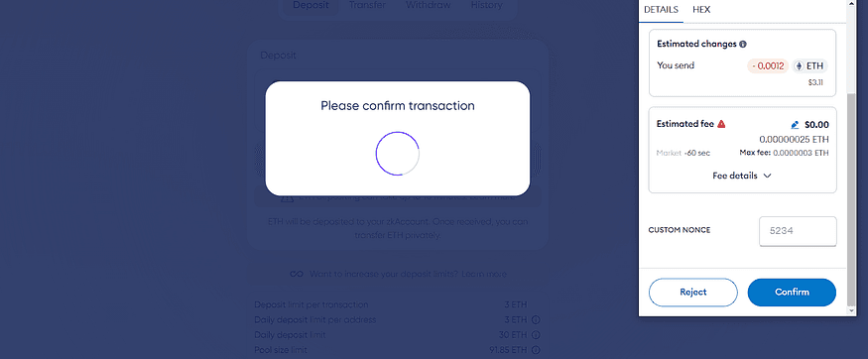This screenshot has width=868, height=359.
Task: Confirm the transaction
Action: (x=792, y=293)
